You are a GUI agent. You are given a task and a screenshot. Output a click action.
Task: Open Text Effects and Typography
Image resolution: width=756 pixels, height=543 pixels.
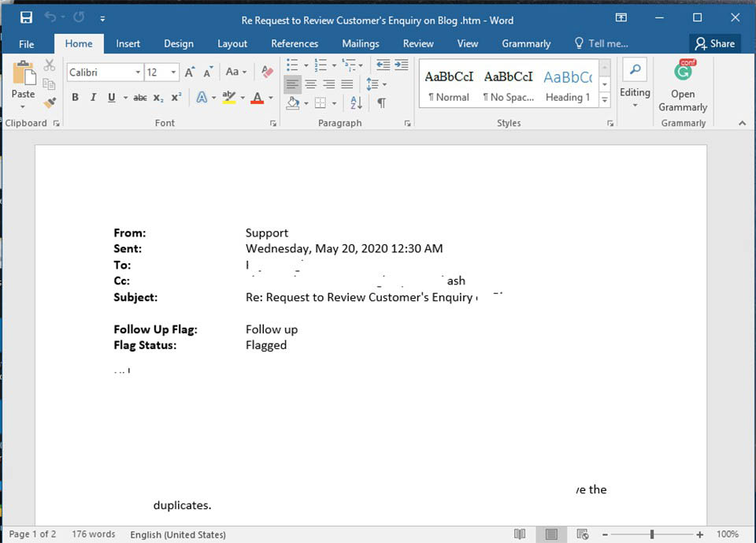coord(202,98)
